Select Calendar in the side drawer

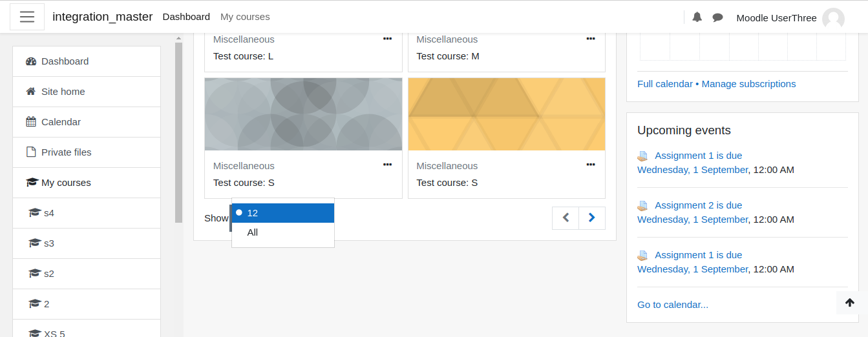(87, 122)
